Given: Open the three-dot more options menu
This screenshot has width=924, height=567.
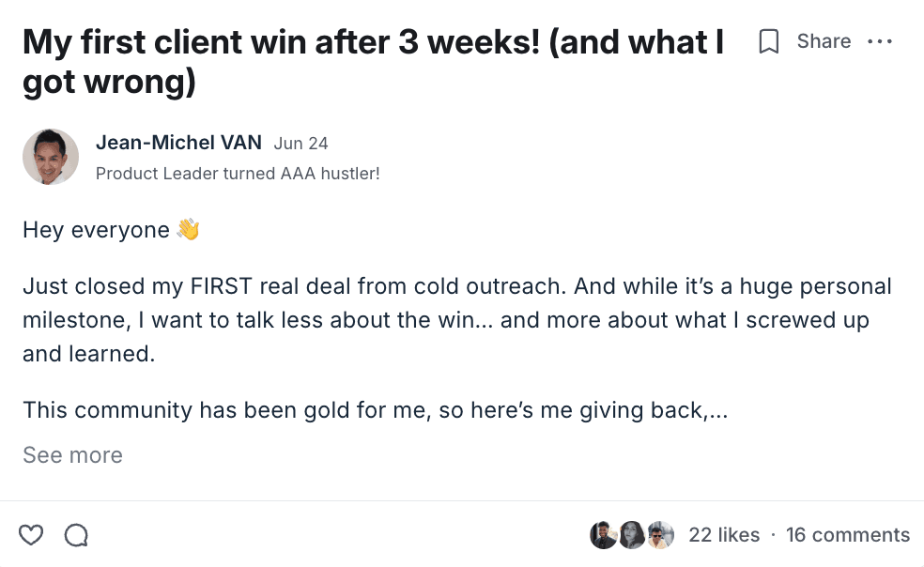Looking at the screenshot, I should pos(880,42).
